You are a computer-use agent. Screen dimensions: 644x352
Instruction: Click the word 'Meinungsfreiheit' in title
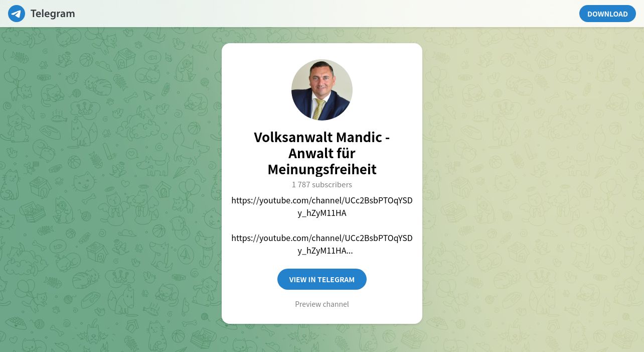(322, 169)
